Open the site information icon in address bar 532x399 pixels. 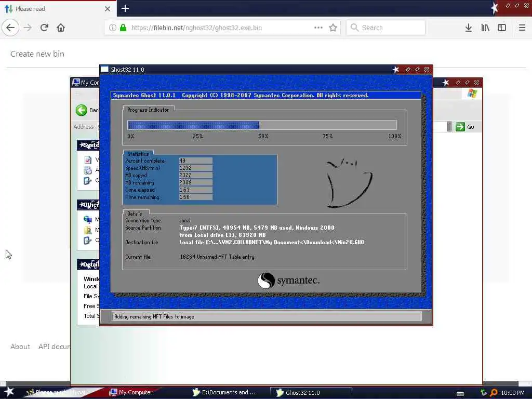tap(113, 28)
